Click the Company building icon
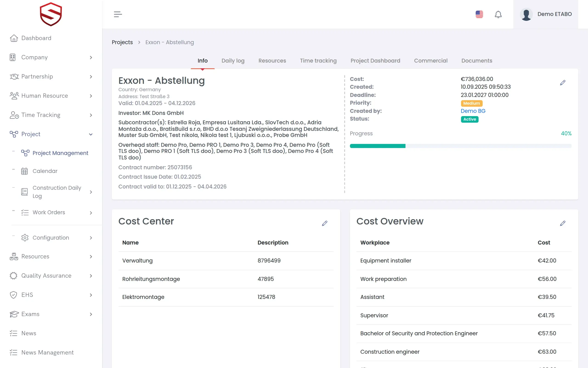Viewport: 588px width, 368px height. (x=13, y=57)
